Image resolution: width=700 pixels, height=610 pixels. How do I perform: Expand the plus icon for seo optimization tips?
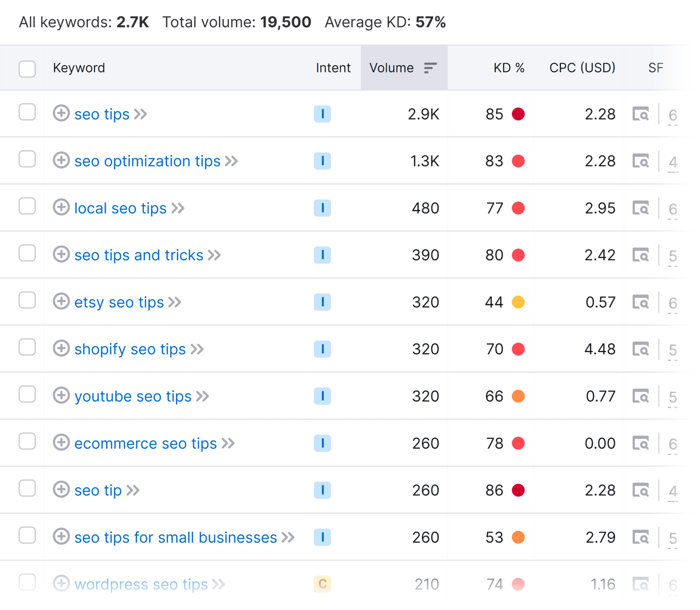coord(62,161)
